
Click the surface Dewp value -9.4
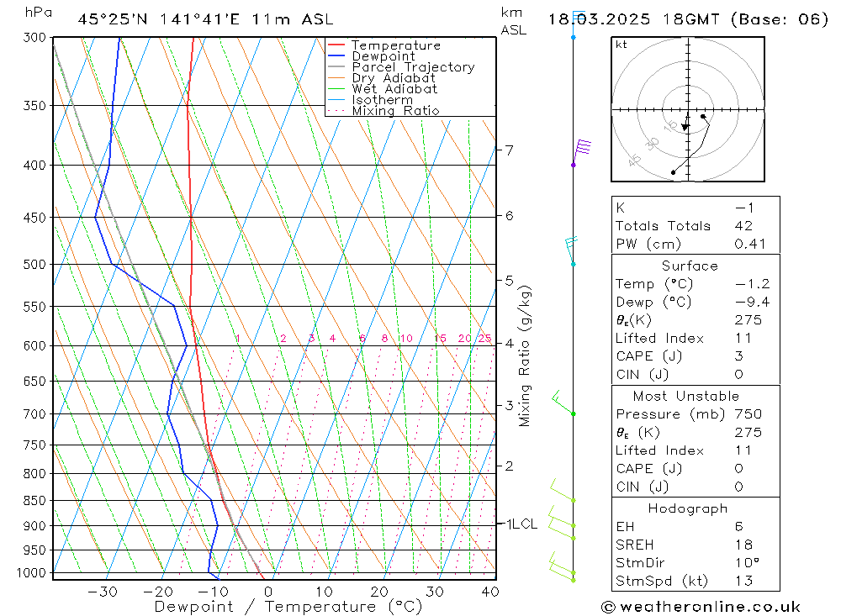tap(752, 303)
